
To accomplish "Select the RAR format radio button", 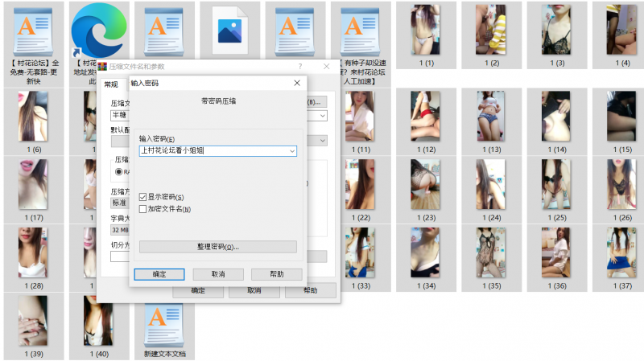I will click(x=119, y=171).
